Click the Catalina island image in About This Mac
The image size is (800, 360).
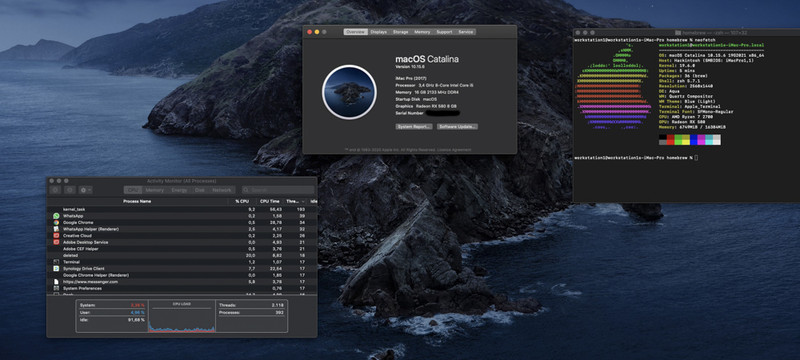pyautogui.click(x=349, y=92)
